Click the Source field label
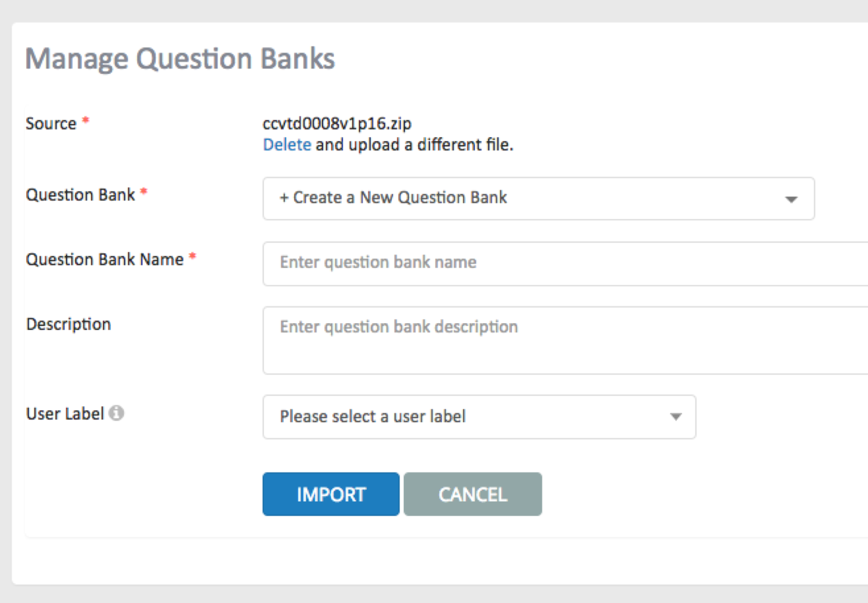This screenshot has width=868, height=603. pyautogui.click(x=51, y=123)
